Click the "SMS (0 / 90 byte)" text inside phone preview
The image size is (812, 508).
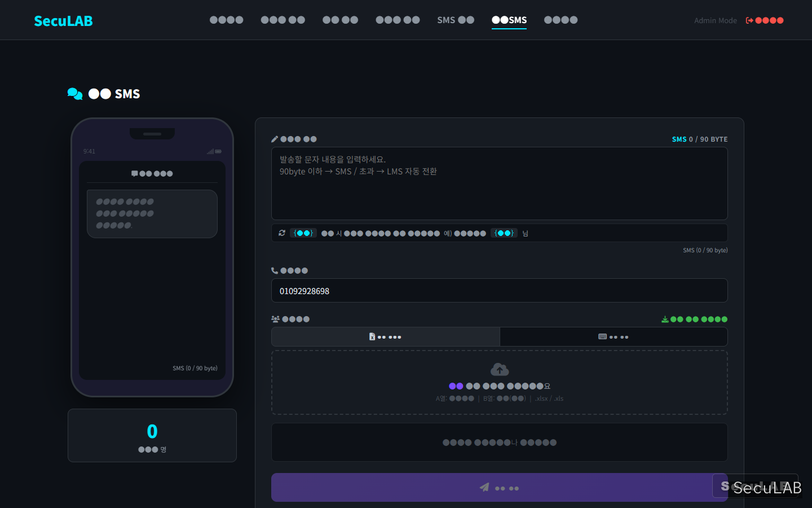195,368
